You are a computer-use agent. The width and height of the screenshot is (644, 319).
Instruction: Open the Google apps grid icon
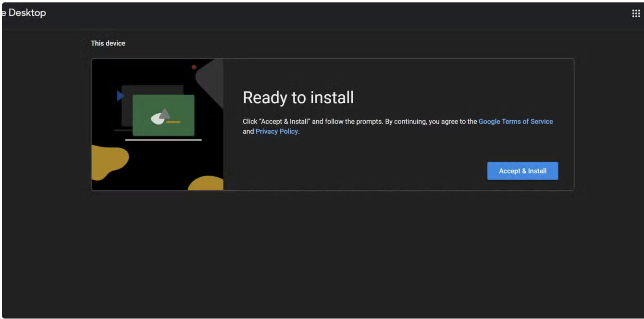[636, 13]
